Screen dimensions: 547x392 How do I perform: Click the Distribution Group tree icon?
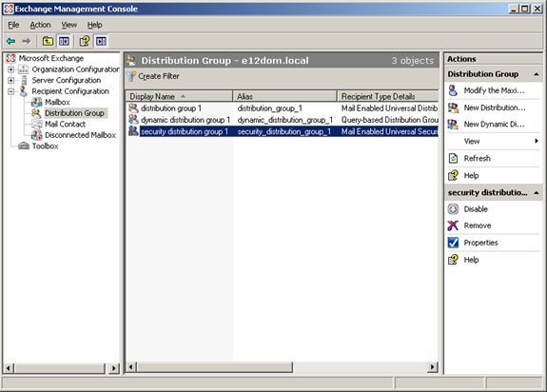pos(37,113)
